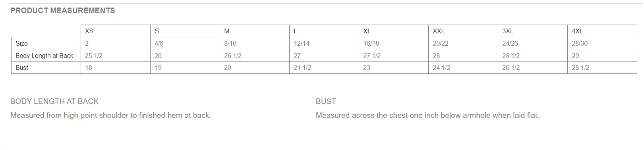Click the Body Length at Back row label
This screenshot has width=644, height=150.
tap(46, 56)
